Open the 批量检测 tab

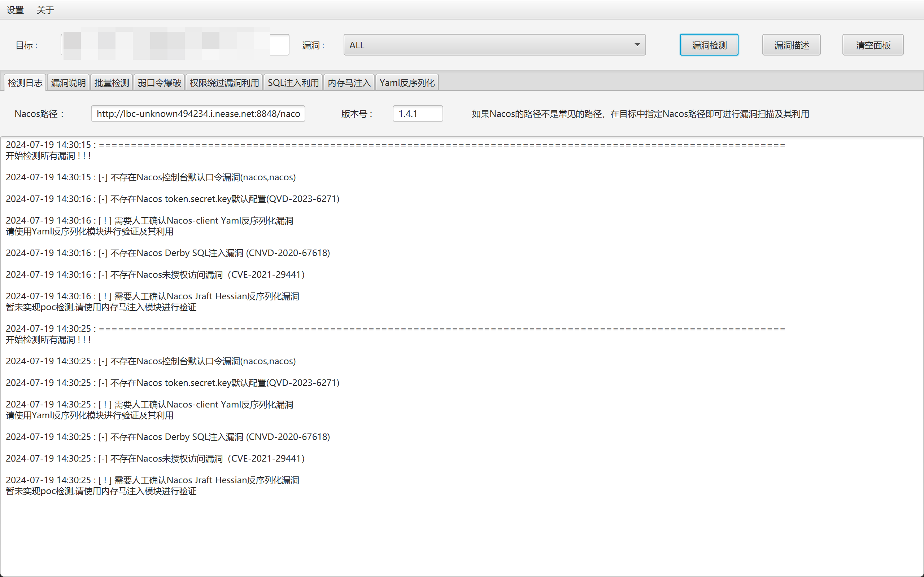112,83
